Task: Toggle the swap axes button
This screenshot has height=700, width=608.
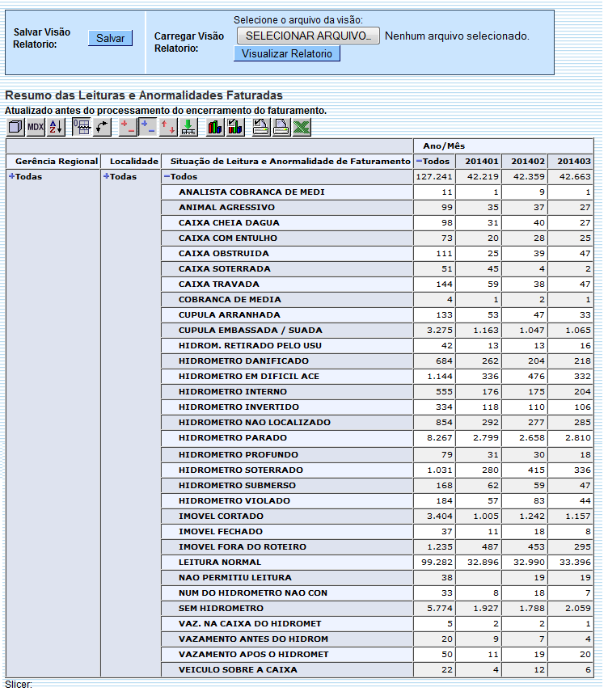Action: (x=102, y=127)
